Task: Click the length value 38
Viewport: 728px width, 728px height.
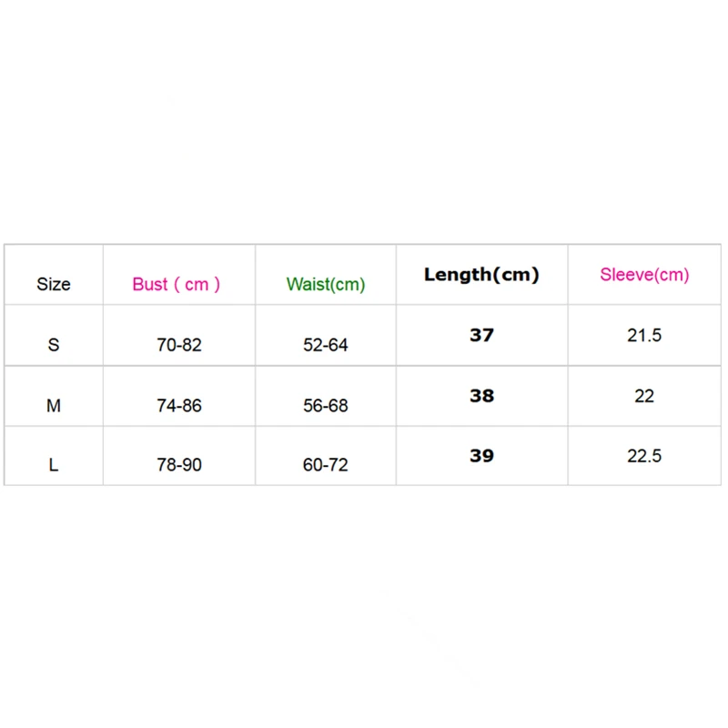Action: [x=481, y=396]
